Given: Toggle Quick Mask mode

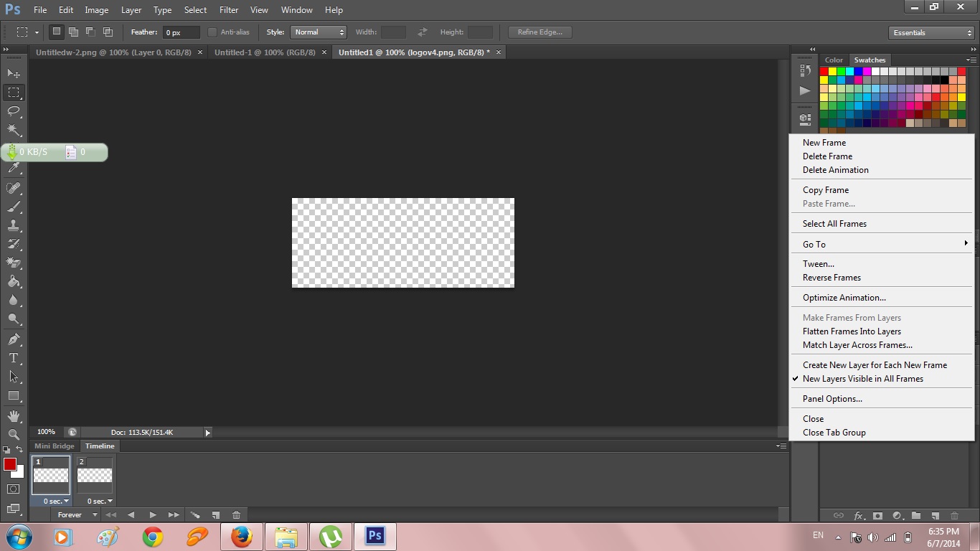Looking at the screenshot, I should coord(14,489).
